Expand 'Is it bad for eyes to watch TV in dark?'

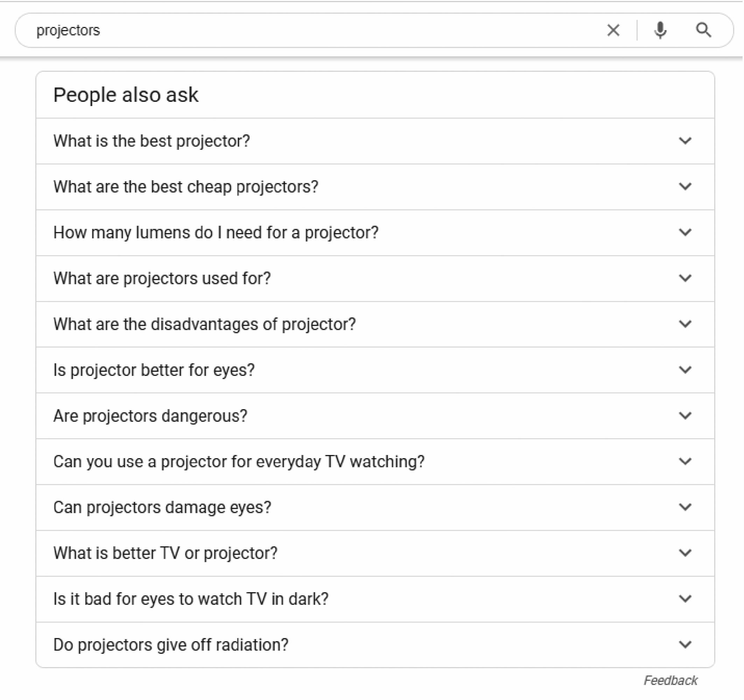[x=191, y=599]
